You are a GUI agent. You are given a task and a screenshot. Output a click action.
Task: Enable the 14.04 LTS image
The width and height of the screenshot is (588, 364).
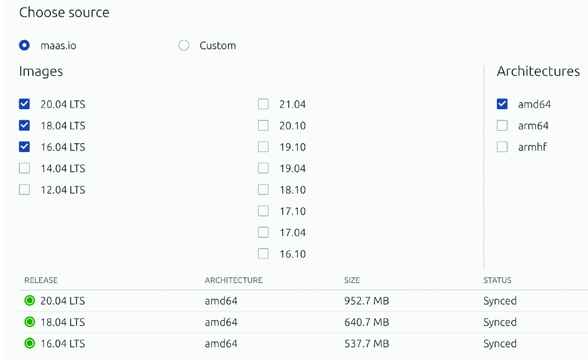click(24, 169)
